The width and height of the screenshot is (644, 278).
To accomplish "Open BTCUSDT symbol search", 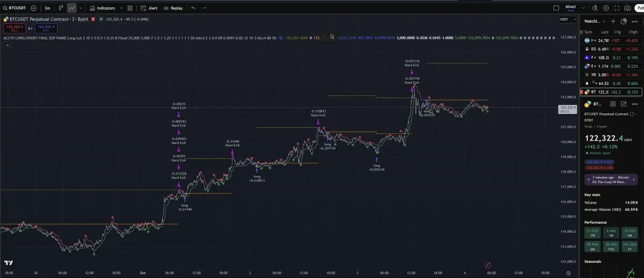I will [15, 8].
